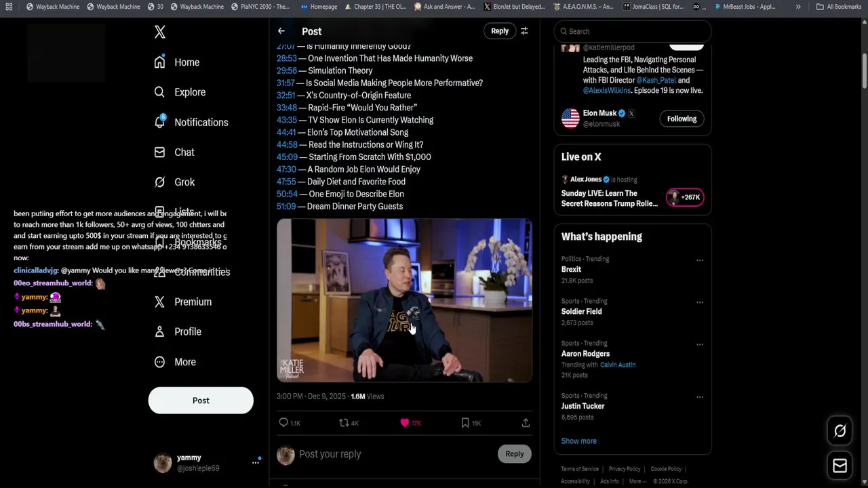Click Show more under What's happening

pyautogui.click(x=579, y=441)
